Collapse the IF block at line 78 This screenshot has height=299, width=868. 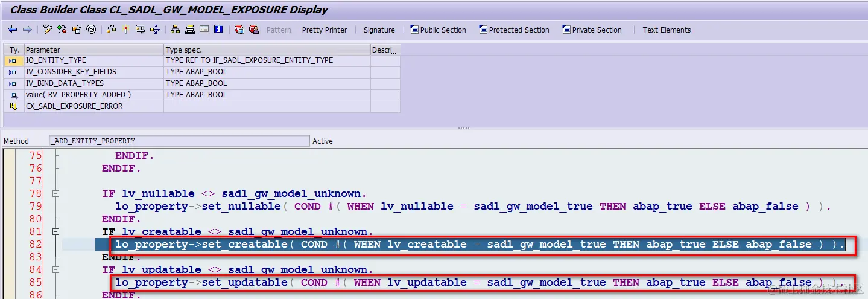55,194
